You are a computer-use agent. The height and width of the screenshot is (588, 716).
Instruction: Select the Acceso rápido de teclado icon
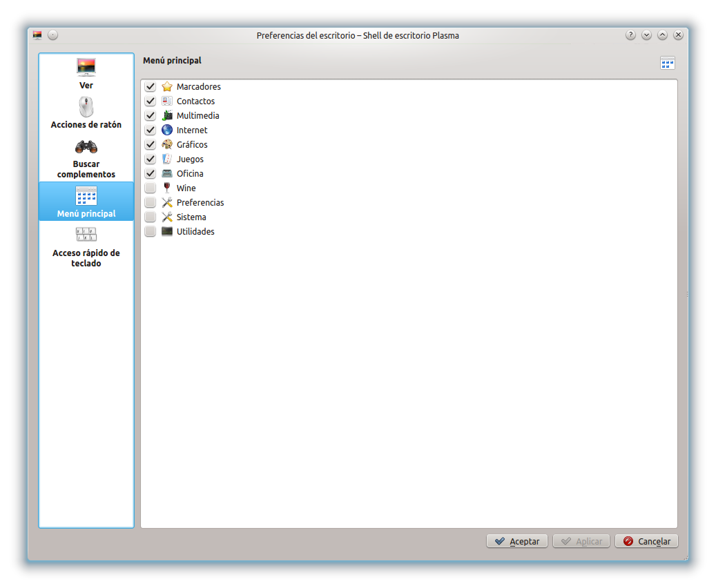pos(86,234)
